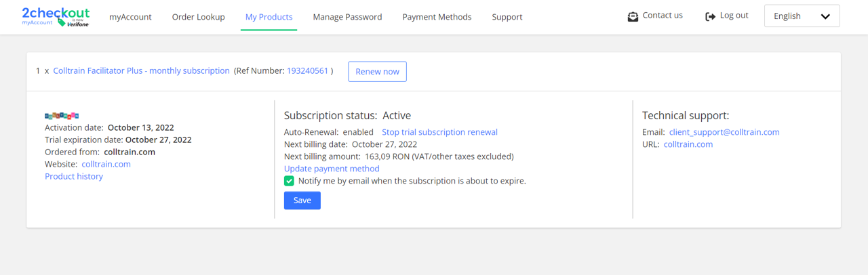The width and height of the screenshot is (868, 275).
Task: Click Update payment method link
Action: (332, 169)
